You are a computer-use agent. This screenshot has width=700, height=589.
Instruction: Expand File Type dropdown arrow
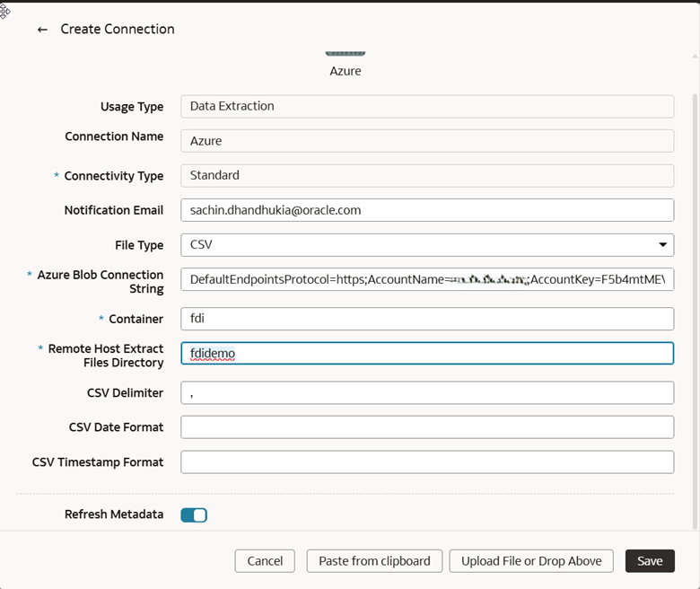[663, 245]
